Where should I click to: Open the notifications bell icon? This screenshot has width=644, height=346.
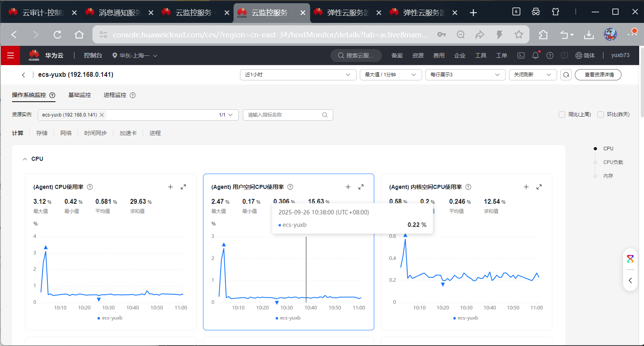[x=535, y=55]
